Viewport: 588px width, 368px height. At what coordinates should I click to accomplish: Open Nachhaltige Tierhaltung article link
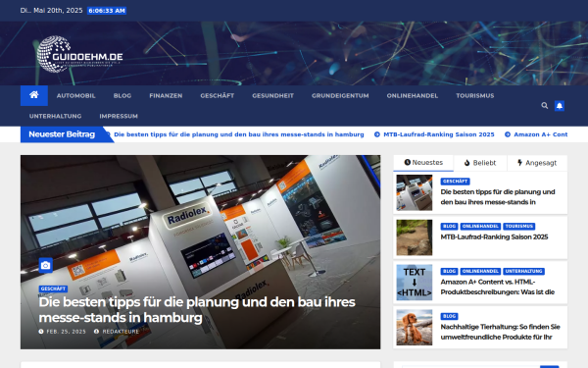coord(500,332)
